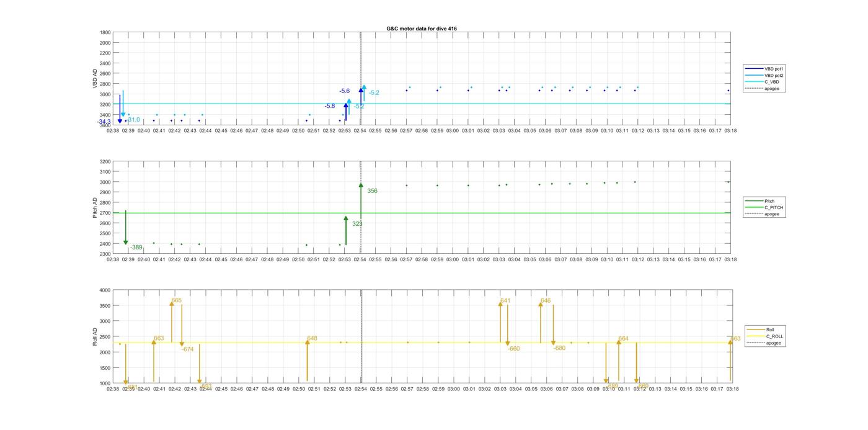Click '02:47' on the Roll plot x-axis

tap(252, 389)
